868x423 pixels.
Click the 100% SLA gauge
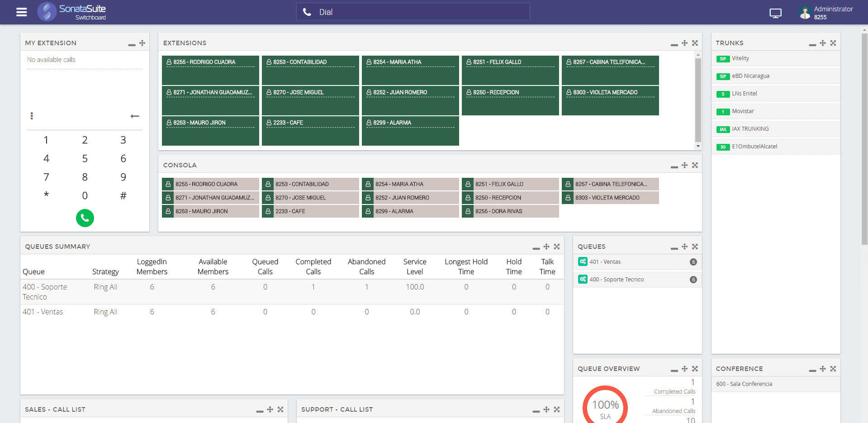605,405
